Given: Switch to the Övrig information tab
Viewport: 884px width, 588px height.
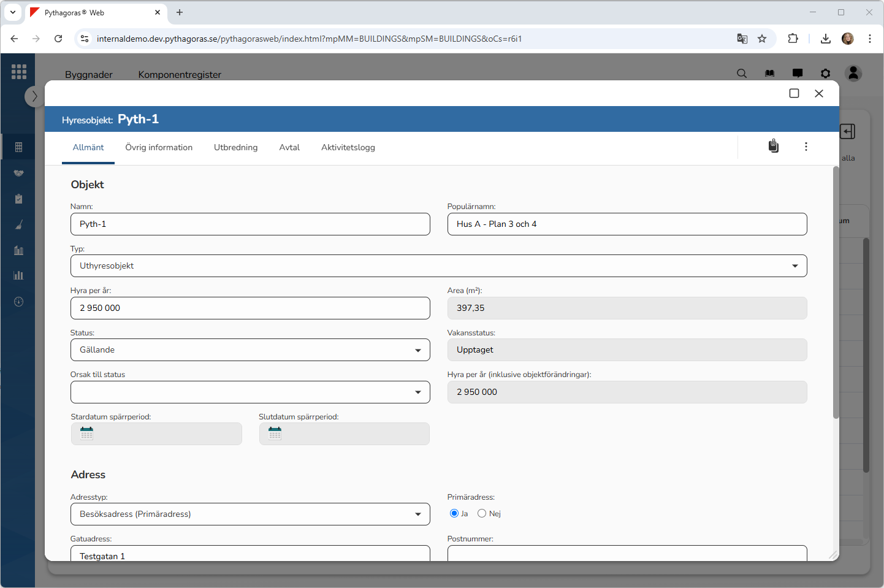Looking at the screenshot, I should tap(159, 148).
